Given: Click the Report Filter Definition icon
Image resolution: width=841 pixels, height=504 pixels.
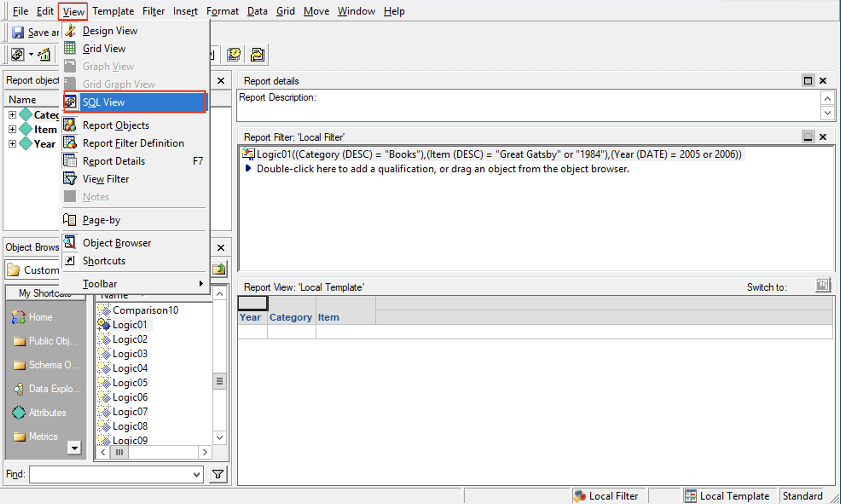Looking at the screenshot, I should [70, 143].
